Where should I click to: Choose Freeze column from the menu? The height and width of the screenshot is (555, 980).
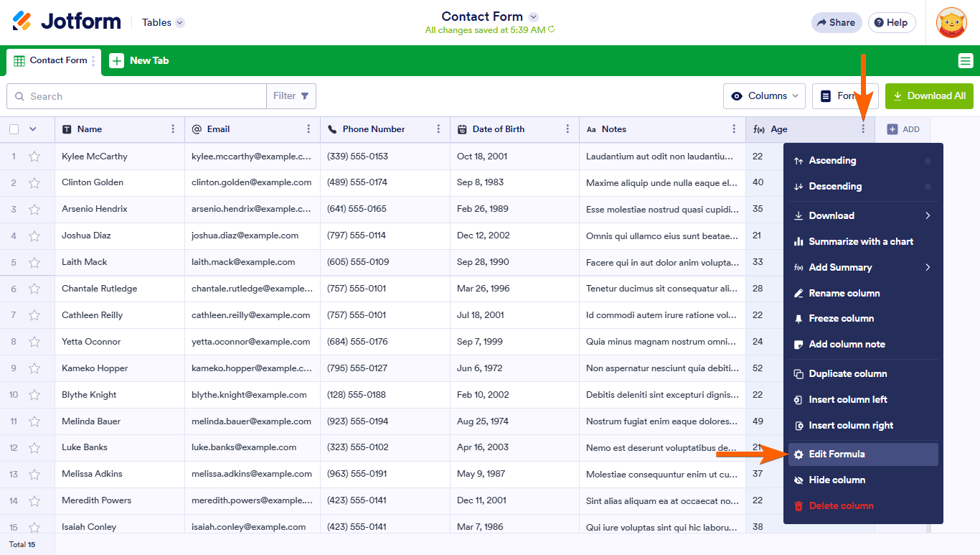(841, 318)
